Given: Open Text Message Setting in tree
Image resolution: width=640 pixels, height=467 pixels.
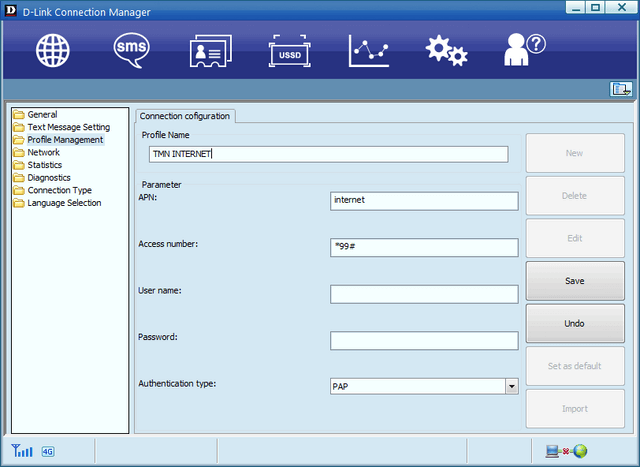Looking at the screenshot, I should coord(68,128).
